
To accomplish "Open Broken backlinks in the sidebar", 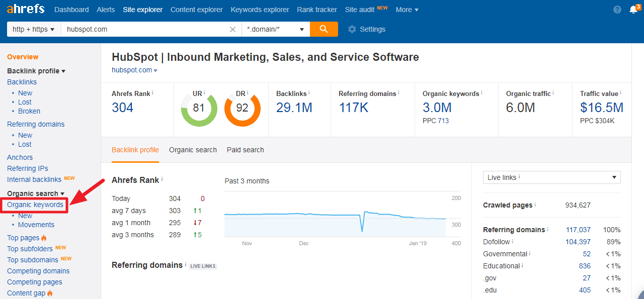I will pos(29,111).
